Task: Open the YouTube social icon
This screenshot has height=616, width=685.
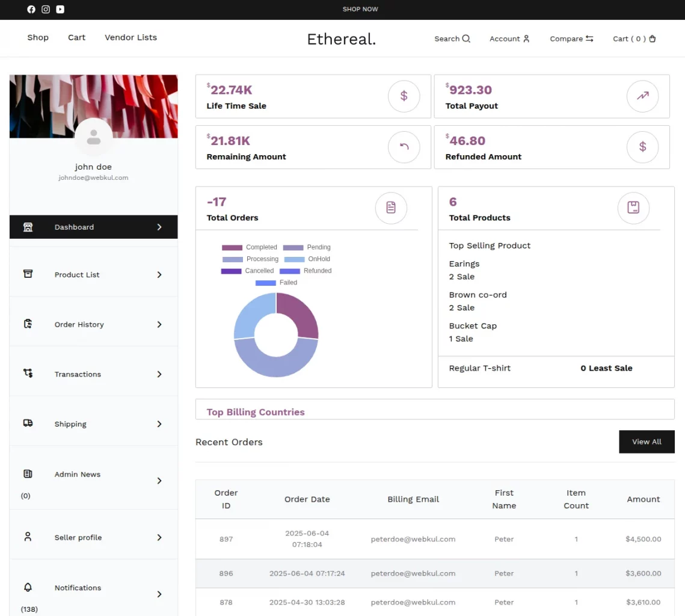Action: coord(60,9)
